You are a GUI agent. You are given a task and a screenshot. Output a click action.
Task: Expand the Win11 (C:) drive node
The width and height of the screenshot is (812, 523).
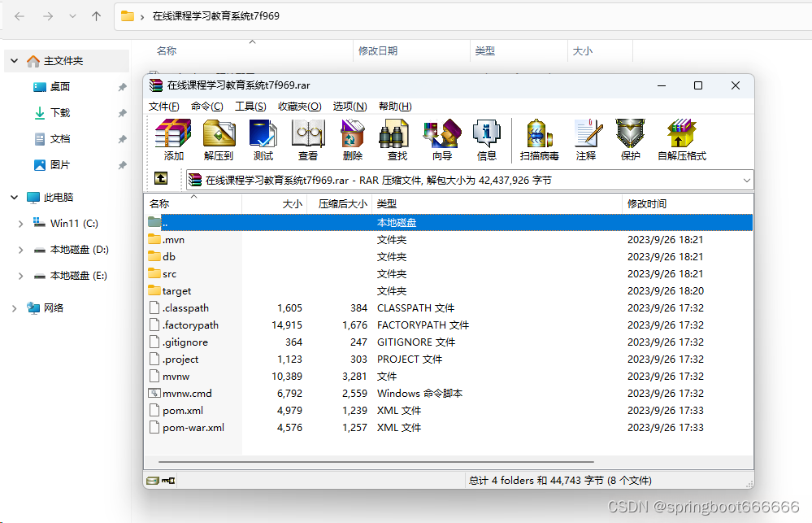pos(20,224)
